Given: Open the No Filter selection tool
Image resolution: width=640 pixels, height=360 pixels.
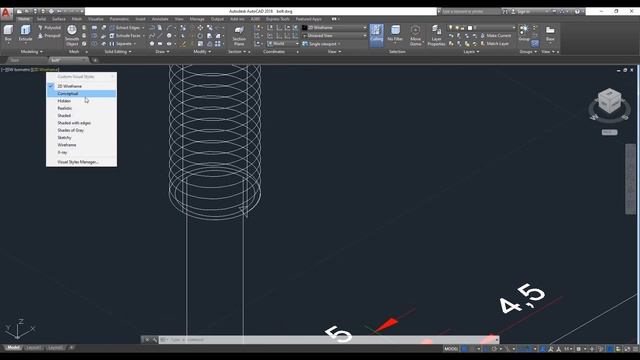Looking at the screenshot, I should pyautogui.click(x=395, y=34).
